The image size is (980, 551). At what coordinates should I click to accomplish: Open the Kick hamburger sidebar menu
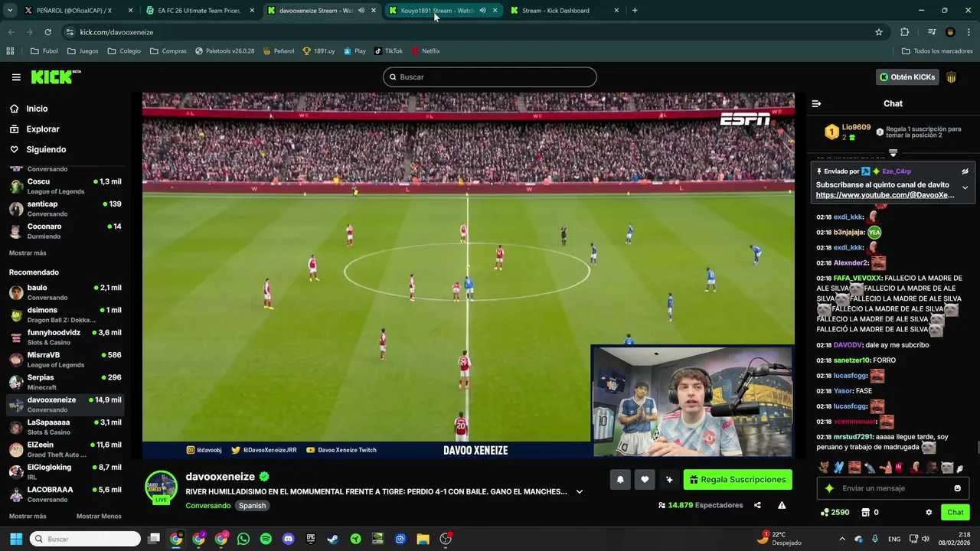pos(16,77)
